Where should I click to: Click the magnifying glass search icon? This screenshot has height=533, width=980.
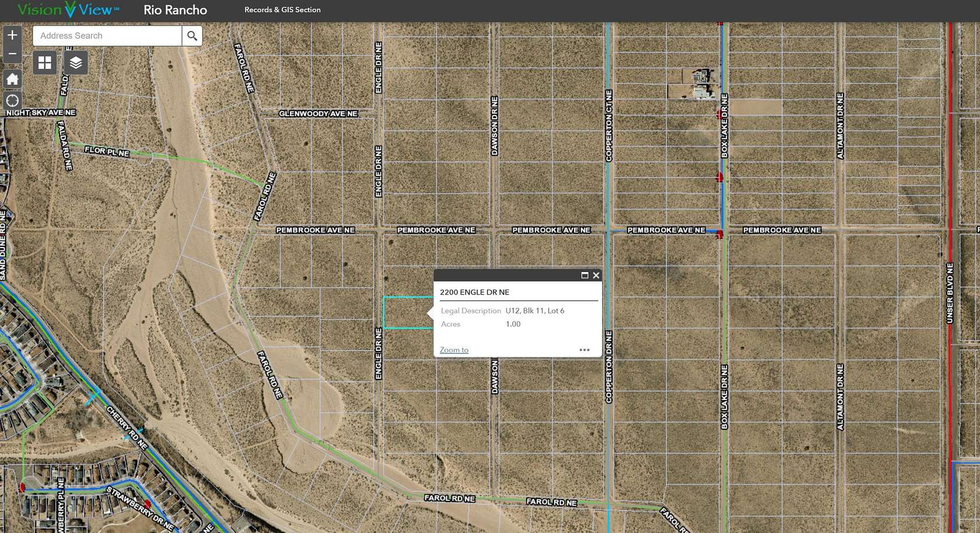[x=192, y=36]
